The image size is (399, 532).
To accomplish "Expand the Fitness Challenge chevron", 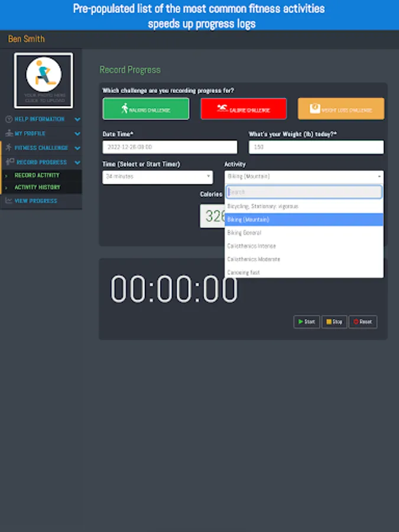I will pyautogui.click(x=77, y=148).
